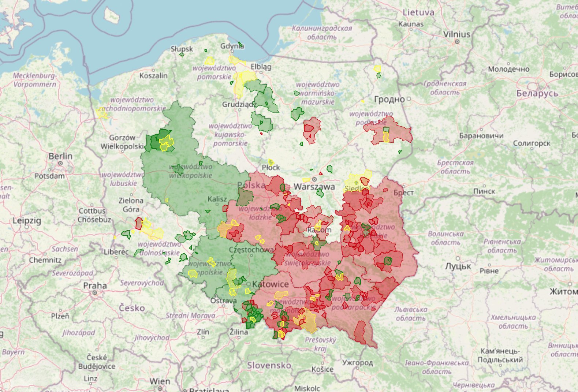Select the Брест city label
The image size is (578, 392).
[404, 193]
